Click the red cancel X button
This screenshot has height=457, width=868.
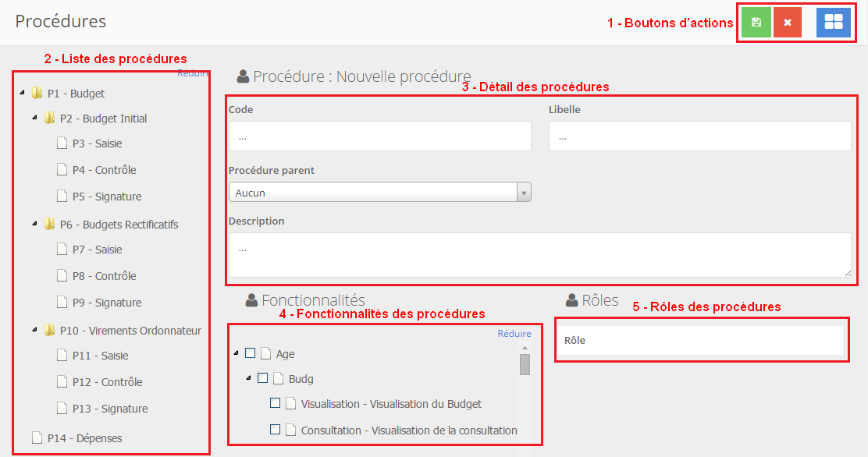tap(788, 23)
